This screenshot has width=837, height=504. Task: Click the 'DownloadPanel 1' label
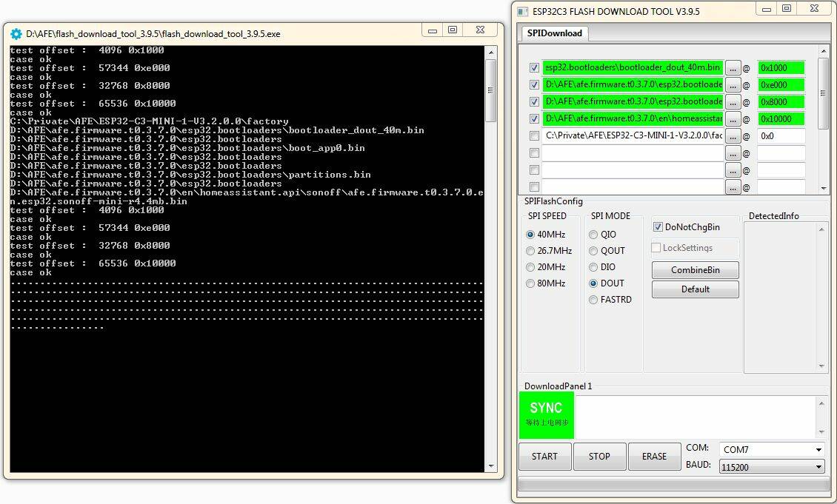(x=558, y=386)
